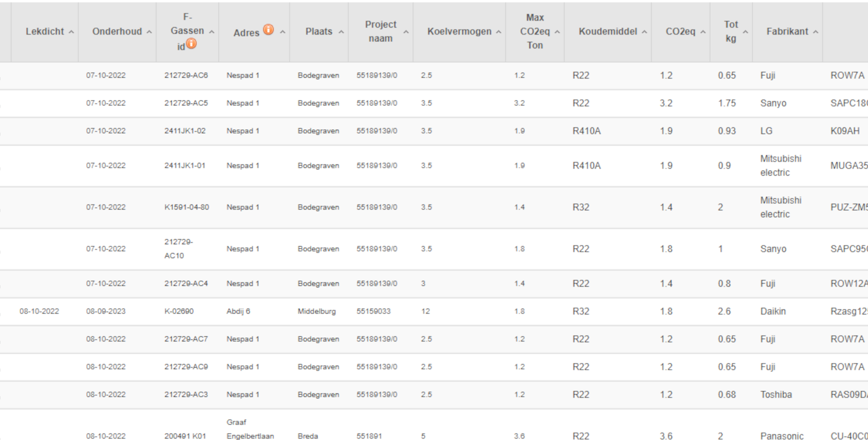
Task: Click the sort caret for Max CO2eq Ton
Action: (557, 32)
